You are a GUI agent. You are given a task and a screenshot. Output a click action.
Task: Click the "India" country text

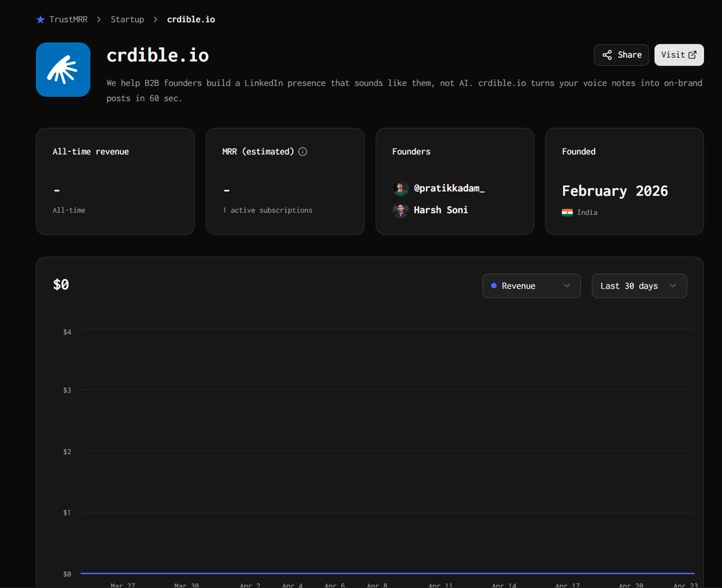(587, 212)
